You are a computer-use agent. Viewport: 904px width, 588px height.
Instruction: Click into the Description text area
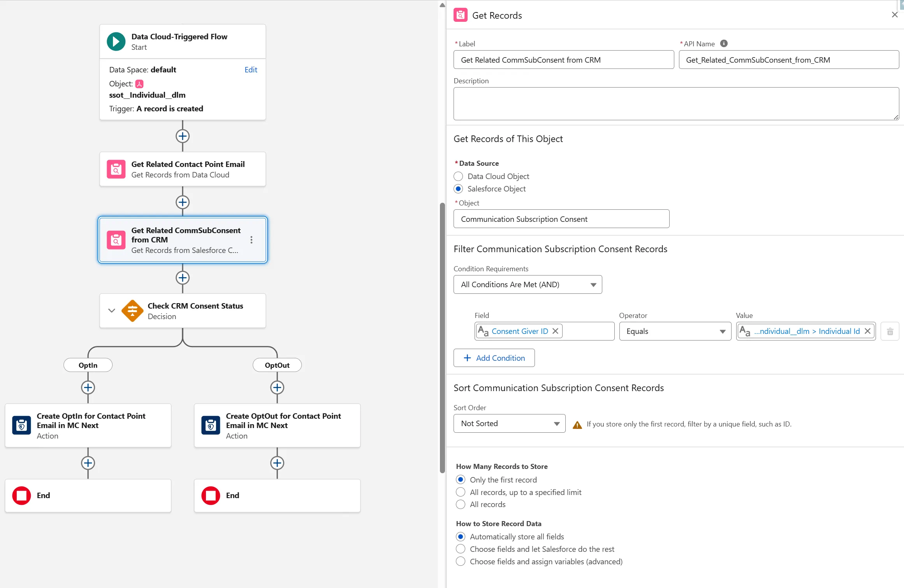tap(676, 104)
